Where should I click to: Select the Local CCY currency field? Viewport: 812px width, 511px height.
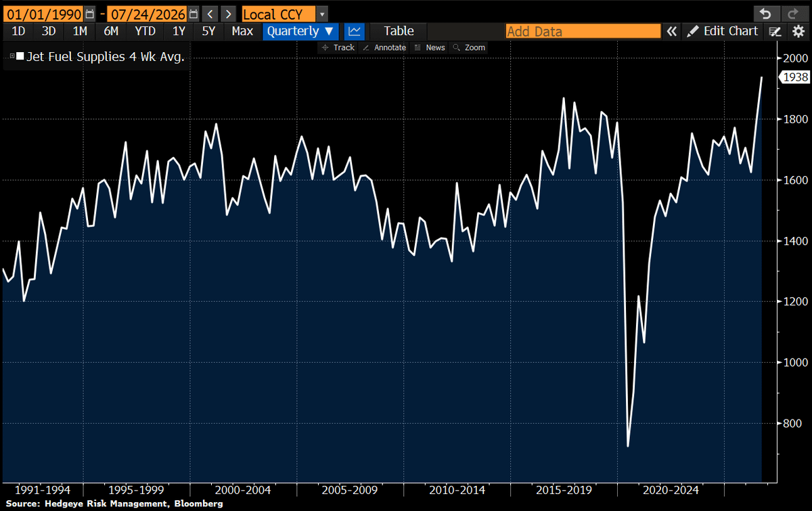(x=278, y=14)
